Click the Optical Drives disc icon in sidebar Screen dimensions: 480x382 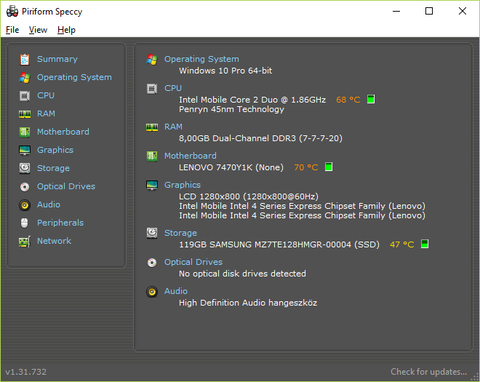coord(25,187)
